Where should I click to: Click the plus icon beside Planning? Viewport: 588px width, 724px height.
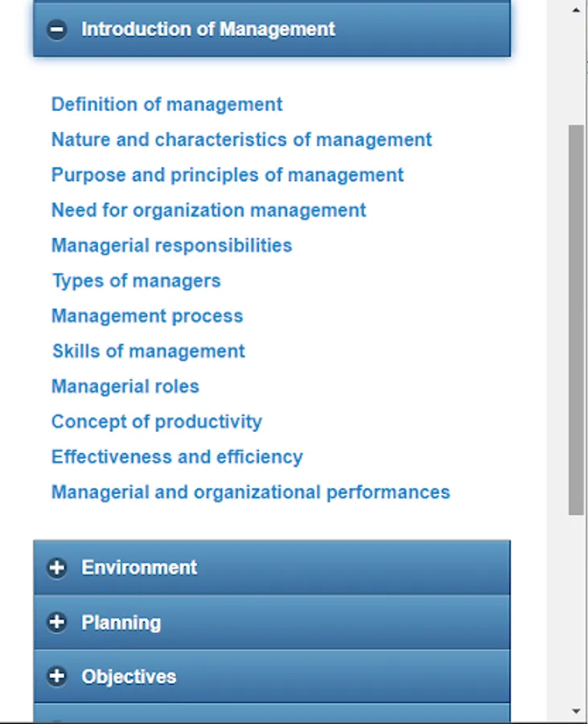coord(56,623)
